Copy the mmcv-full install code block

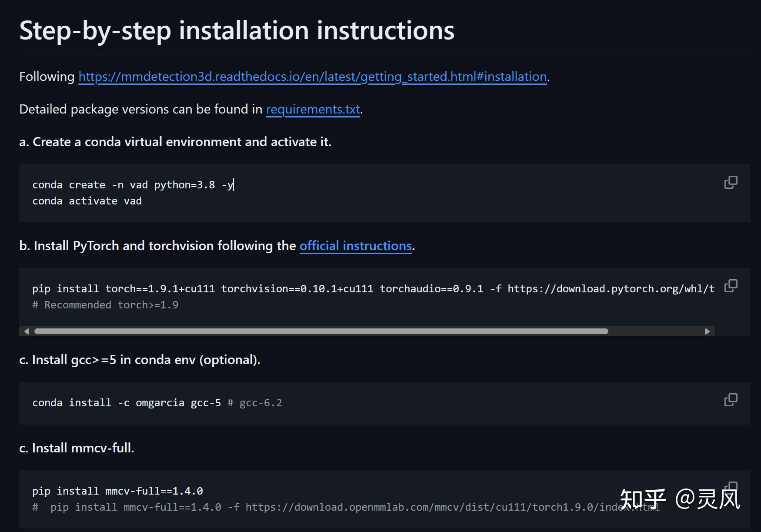pyautogui.click(x=731, y=486)
